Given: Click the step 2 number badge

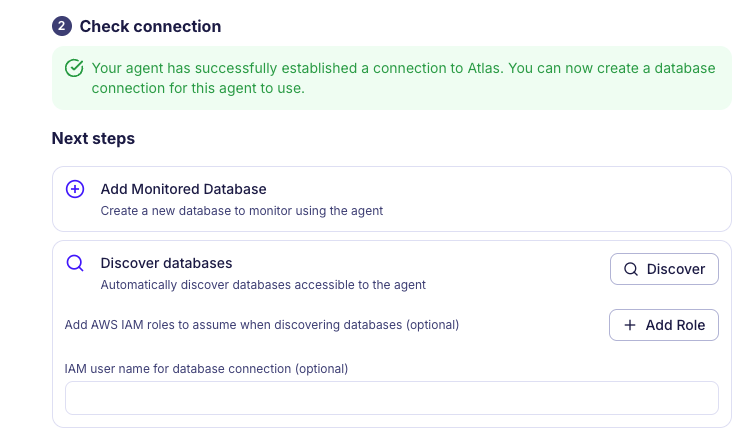Looking at the screenshot, I should pos(62,26).
